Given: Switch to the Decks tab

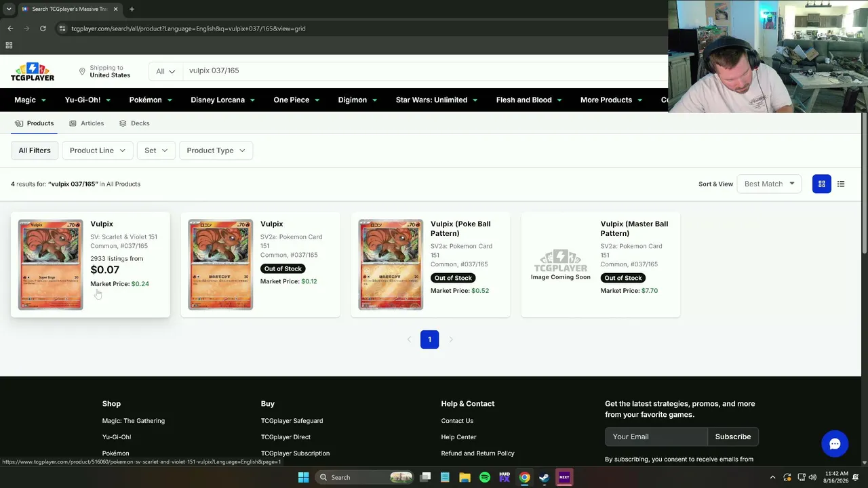Looking at the screenshot, I should pos(134,123).
